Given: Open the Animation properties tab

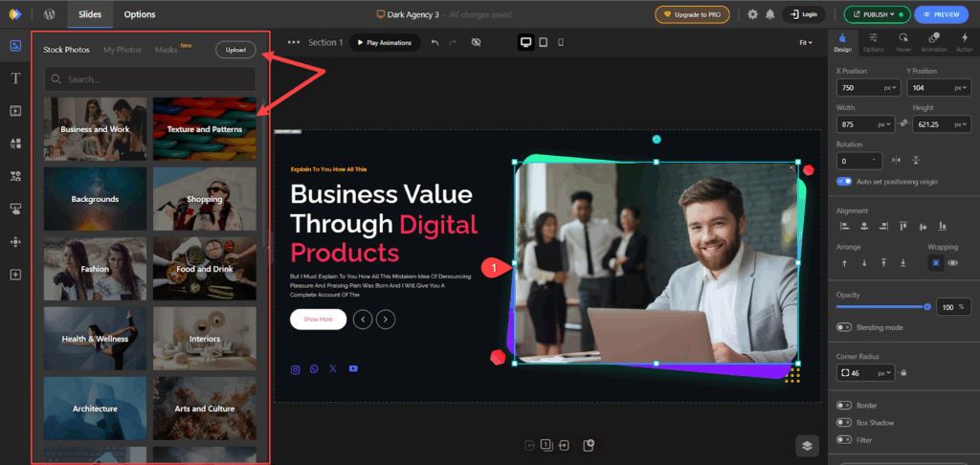Looking at the screenshot, I should pyautogui.click(x=934, y=42).
